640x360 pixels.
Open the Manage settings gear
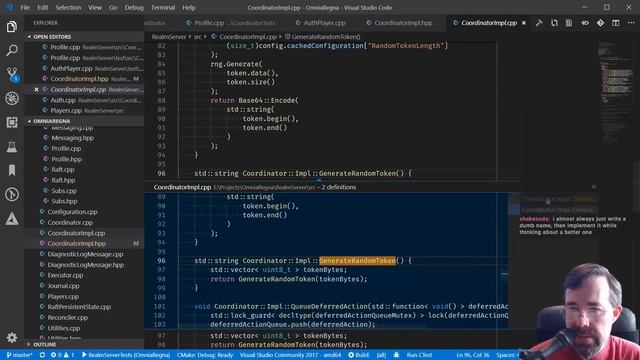(12, 338)
